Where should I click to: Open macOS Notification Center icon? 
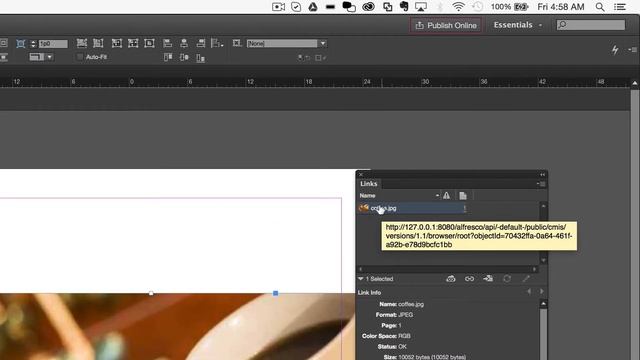tap(620, 7)
